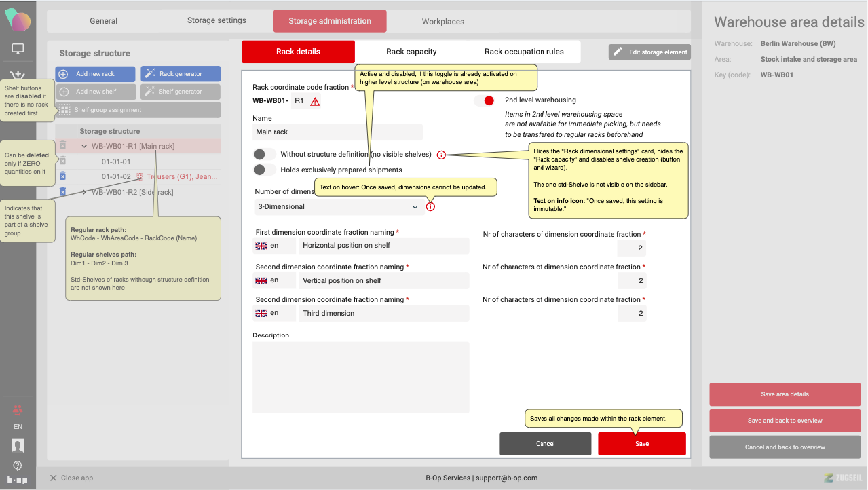Click the Rack generator button
Image resolution: width=868 pixels, height=490 pixels.
click(181, 74)
